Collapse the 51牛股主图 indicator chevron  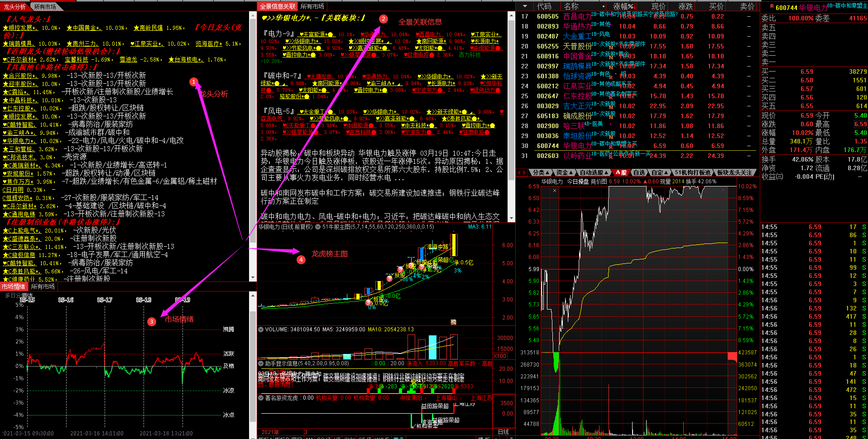tap(318, 227)
